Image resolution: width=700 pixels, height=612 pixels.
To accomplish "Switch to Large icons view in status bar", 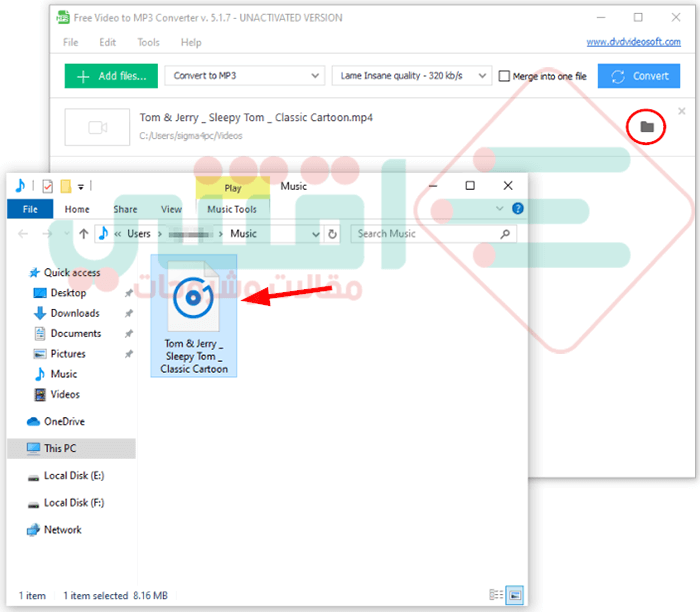I will pyautogui.click(x=514, y=595).
